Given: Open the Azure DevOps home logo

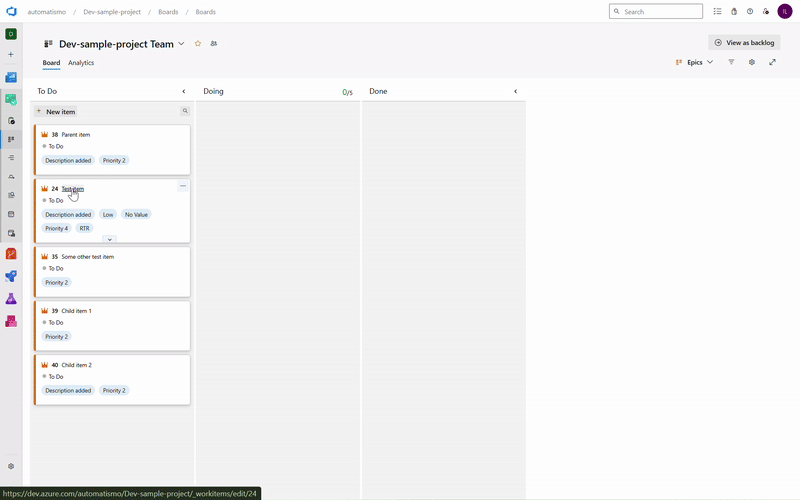Looking at the screenshot, I should (x=11, y=12).
